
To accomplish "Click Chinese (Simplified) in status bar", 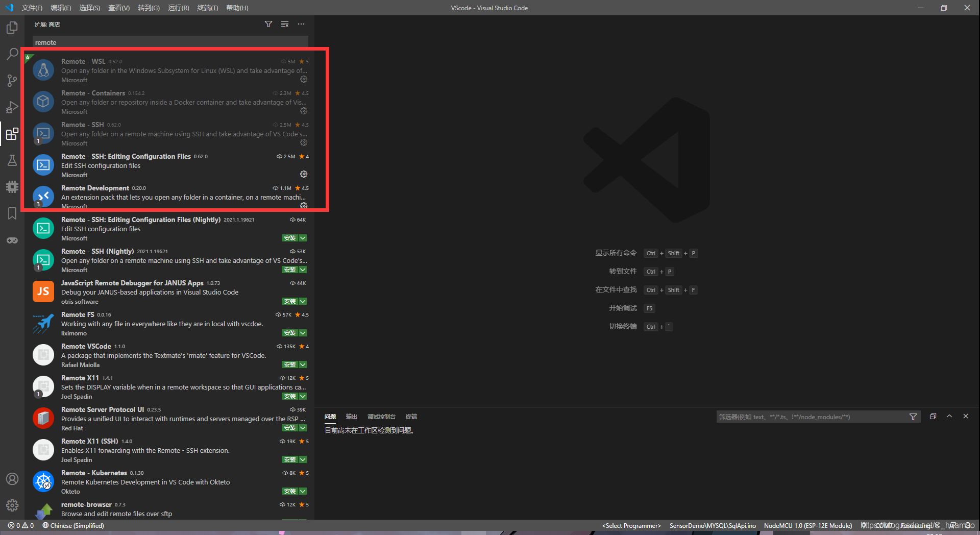I will 73,525.
